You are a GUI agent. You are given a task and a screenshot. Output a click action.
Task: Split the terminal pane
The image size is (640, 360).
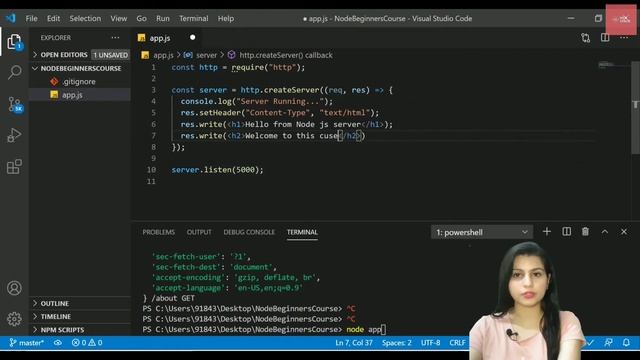[x=567, y=232]
